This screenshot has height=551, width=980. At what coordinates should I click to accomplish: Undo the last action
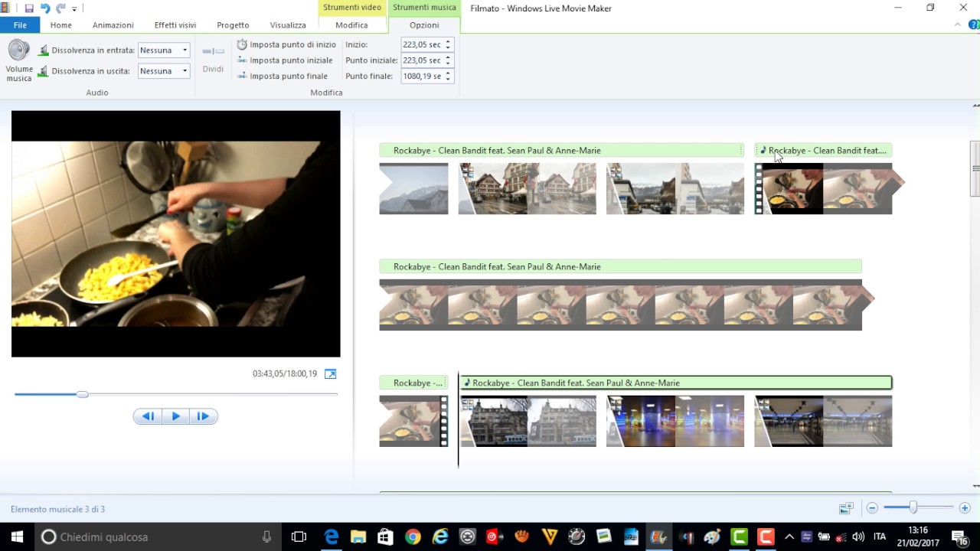[45, 8]
